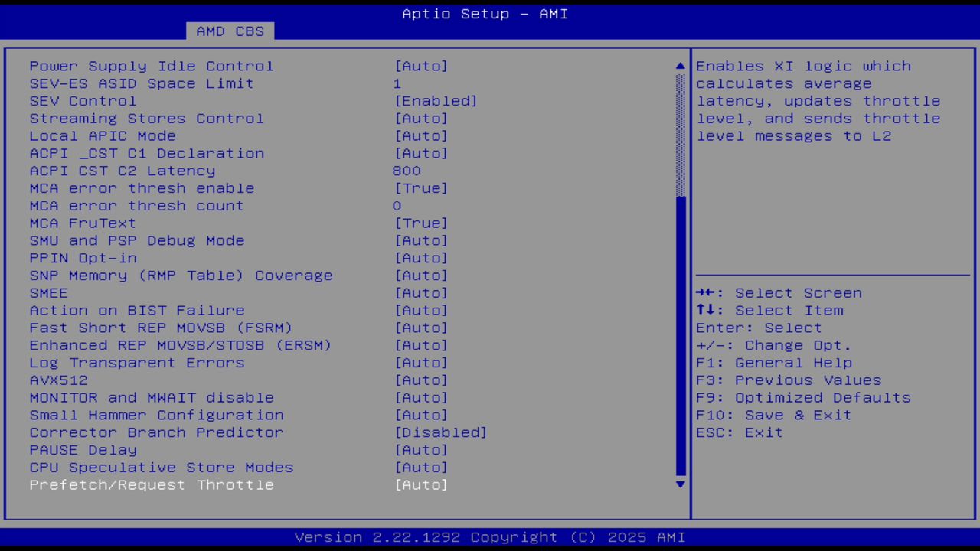Viewport: 980px width, 551px height.
Task: Open the ERSM [Auto] value
Action: (421, 345)
